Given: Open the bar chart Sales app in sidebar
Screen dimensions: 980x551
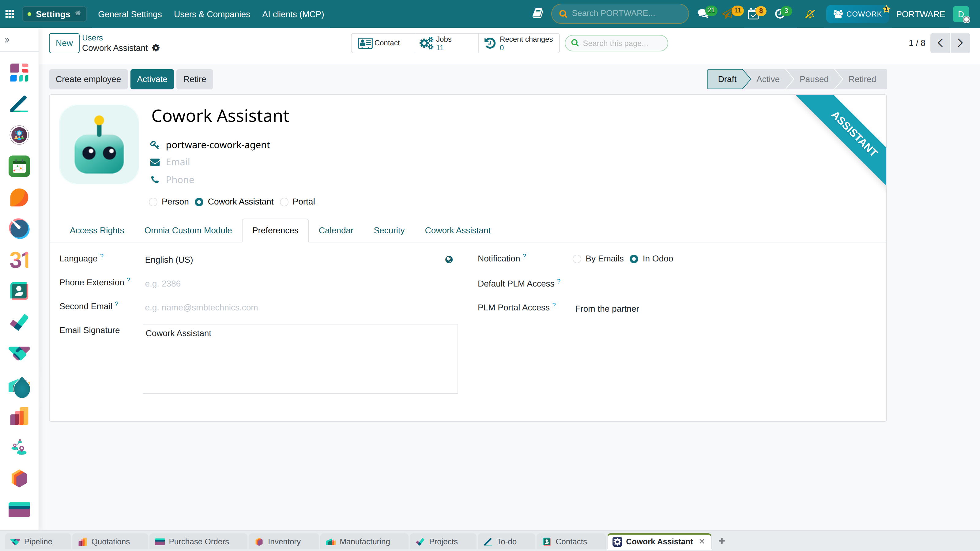Looking at the screenshot, I should pyautogui.click(x=19, y=416).
